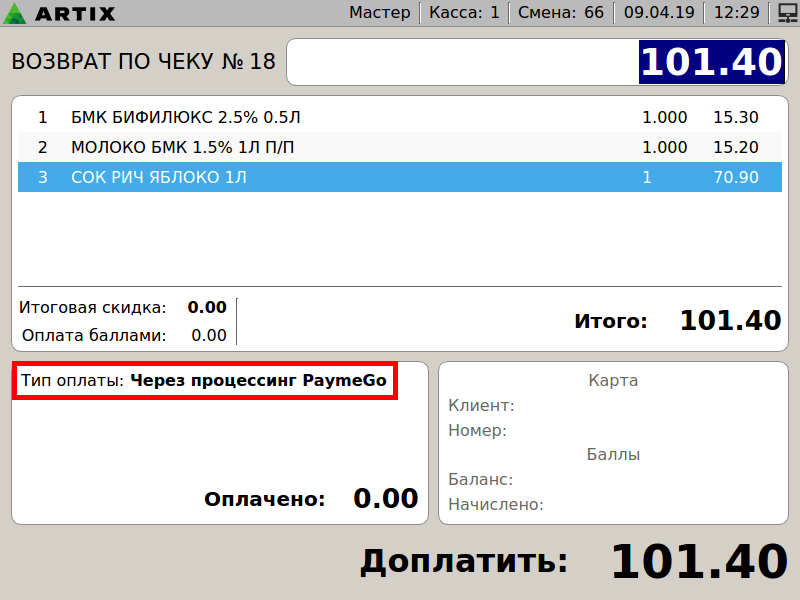
Task: Click the Смена: 66 shift indicator
Action: click(560, 13)
